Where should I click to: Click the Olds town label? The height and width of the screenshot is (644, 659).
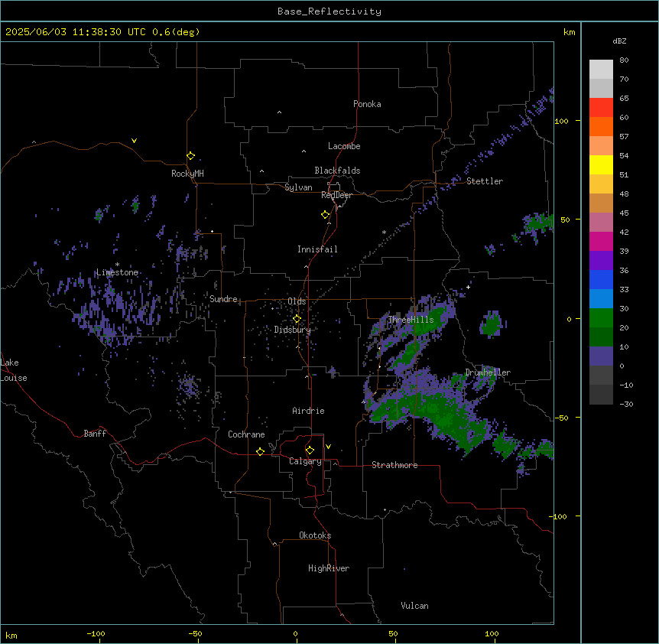(x=297, y=301)
